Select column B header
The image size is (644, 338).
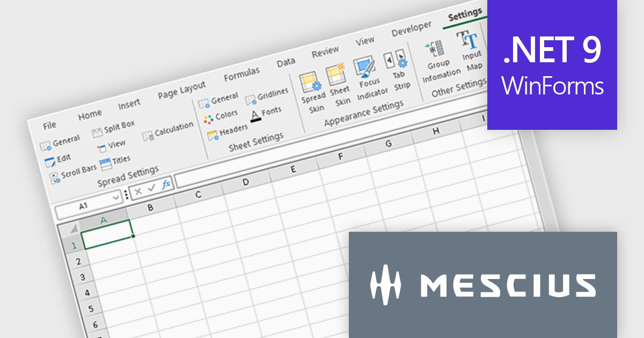151,207
